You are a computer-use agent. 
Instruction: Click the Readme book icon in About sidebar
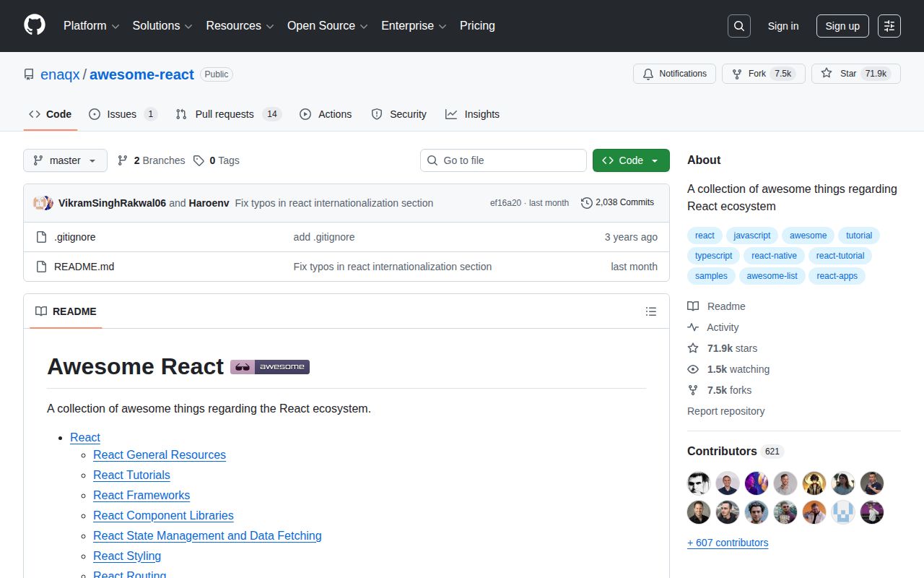click(693, 306)
